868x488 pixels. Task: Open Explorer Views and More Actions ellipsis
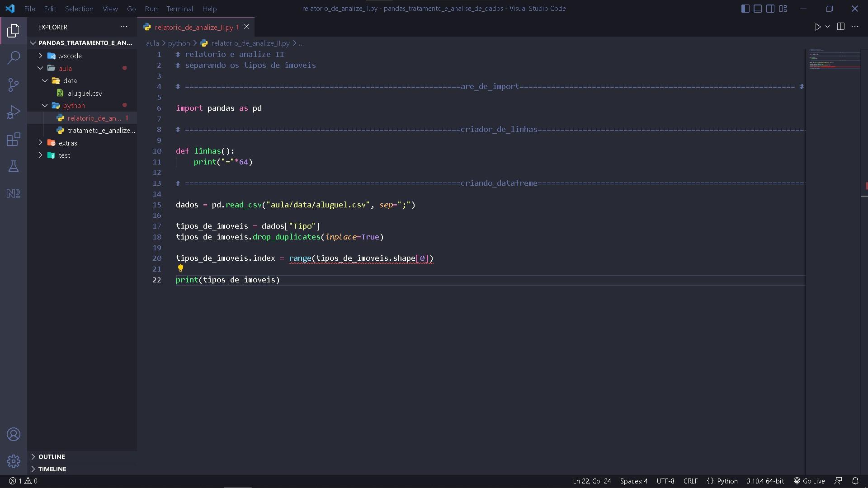point(124,27)
